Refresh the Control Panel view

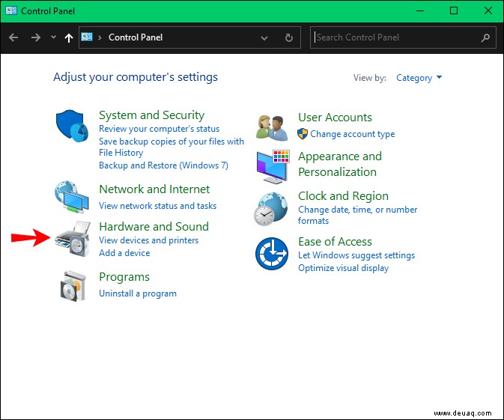tap(288, 37)
